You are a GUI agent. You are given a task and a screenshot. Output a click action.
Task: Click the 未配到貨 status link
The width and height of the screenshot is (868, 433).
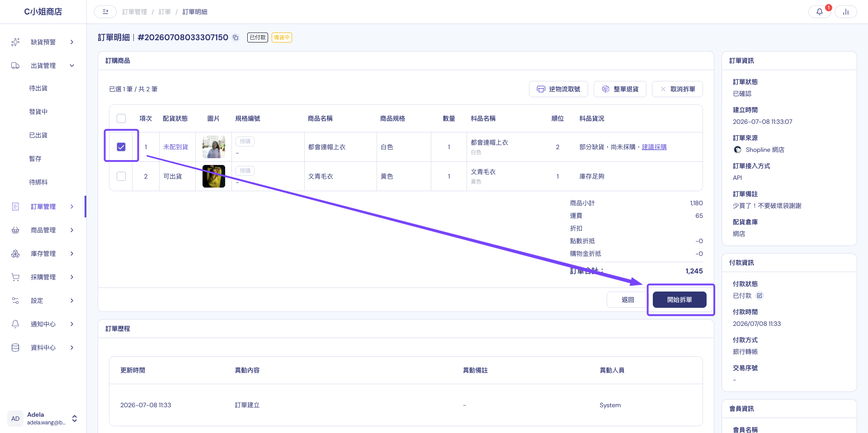[176, 147]
